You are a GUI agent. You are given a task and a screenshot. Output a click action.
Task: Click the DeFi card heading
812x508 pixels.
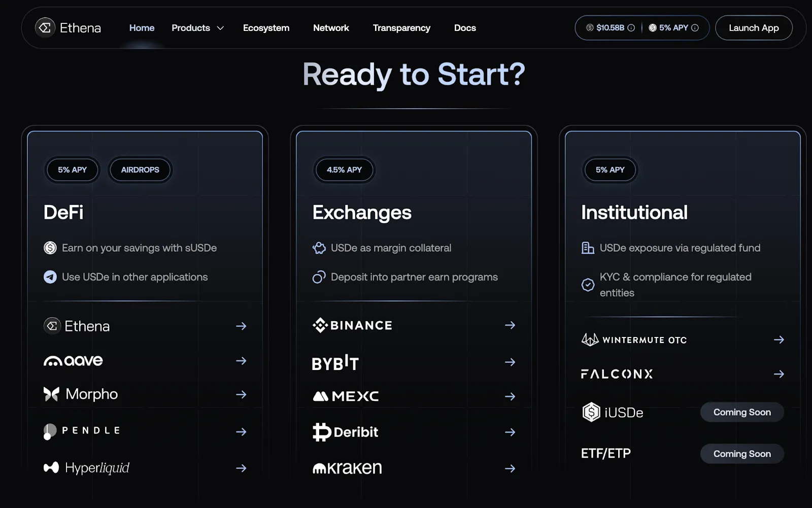point(63,212)
